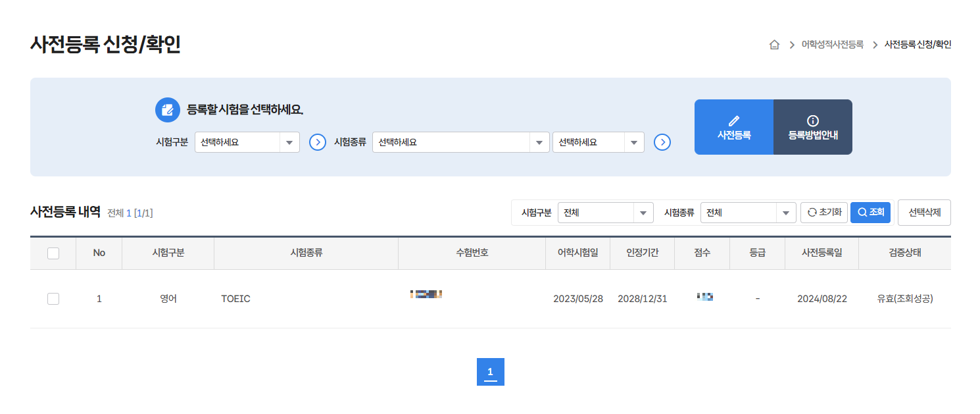The height and width of the screenshot is (414, 980).
Task: Click the 유효(조회성공) status cell
Action: click(905, 299)
